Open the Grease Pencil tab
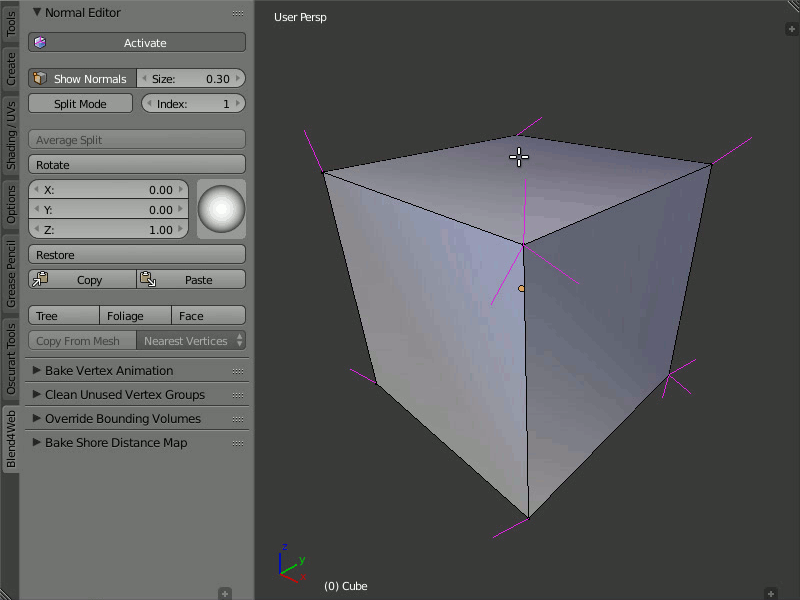Viewport: 800px width, 600px height. 11,274
